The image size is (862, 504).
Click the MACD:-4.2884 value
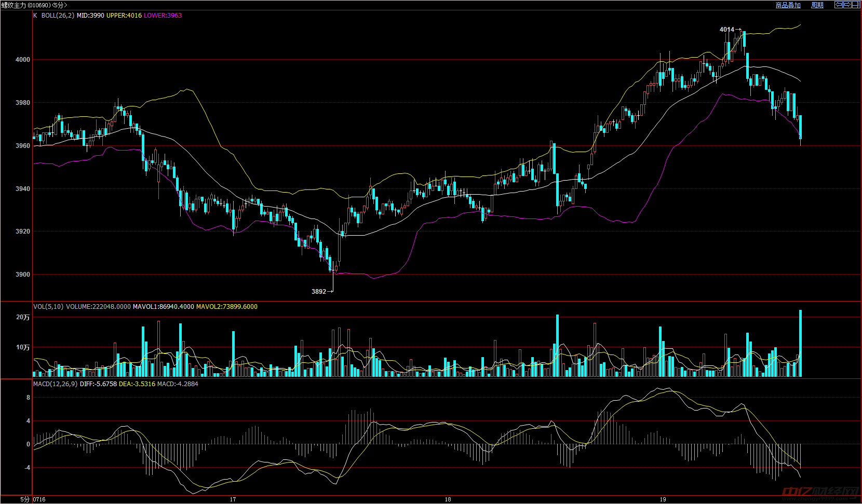pos(178,384)
